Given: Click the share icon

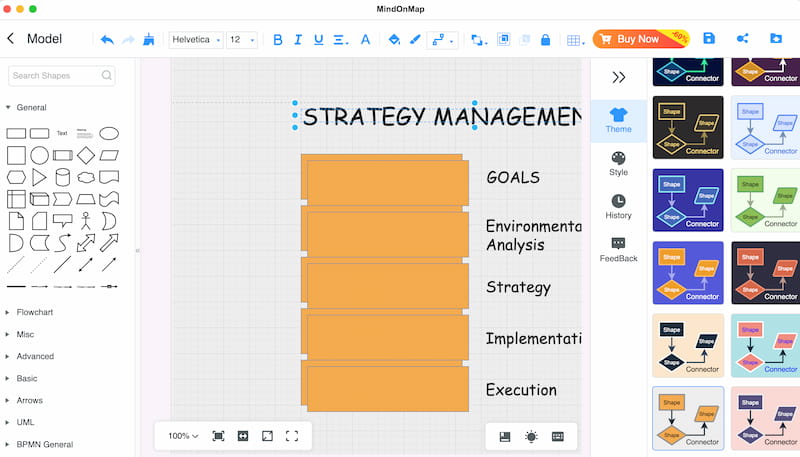Looking at the screenshot, I should click(x=742, y=38).
